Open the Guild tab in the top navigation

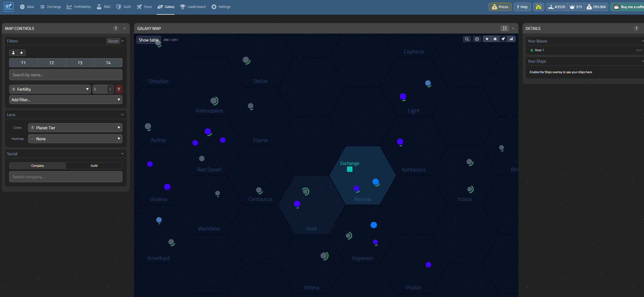tap(124, 7)
